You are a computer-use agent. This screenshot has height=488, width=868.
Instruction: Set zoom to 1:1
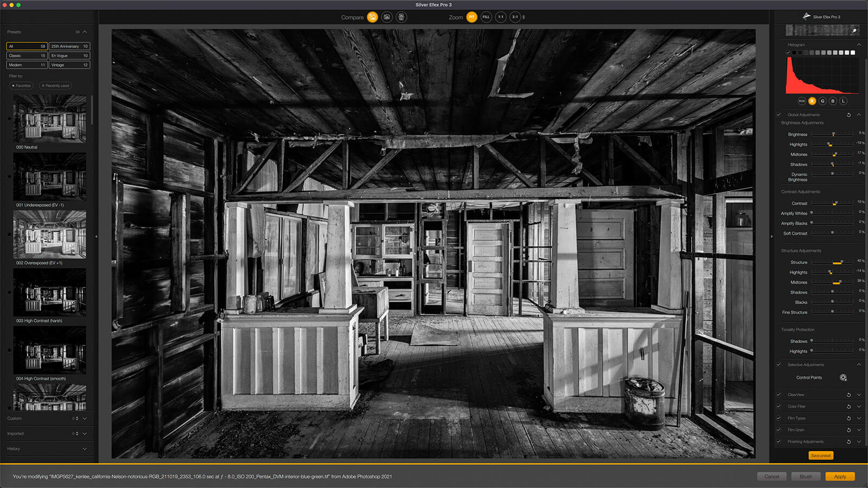(x=501, y=17)
